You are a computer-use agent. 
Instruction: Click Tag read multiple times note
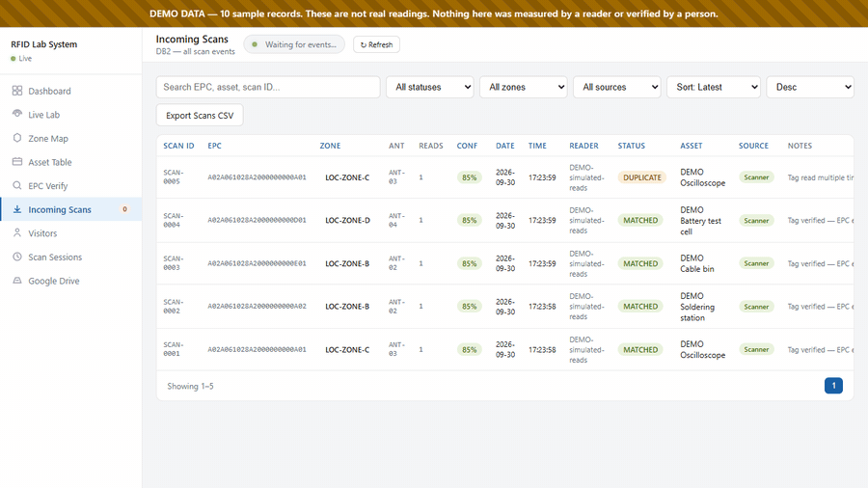coord(821,177)
